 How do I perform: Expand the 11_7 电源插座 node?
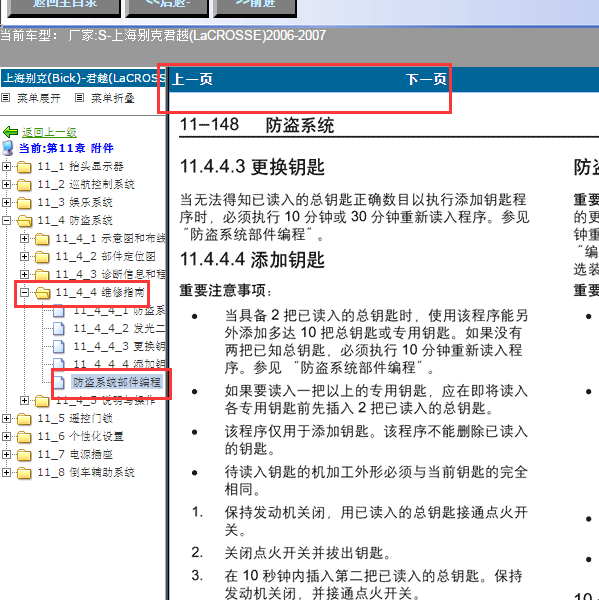[x=6, y=454]
